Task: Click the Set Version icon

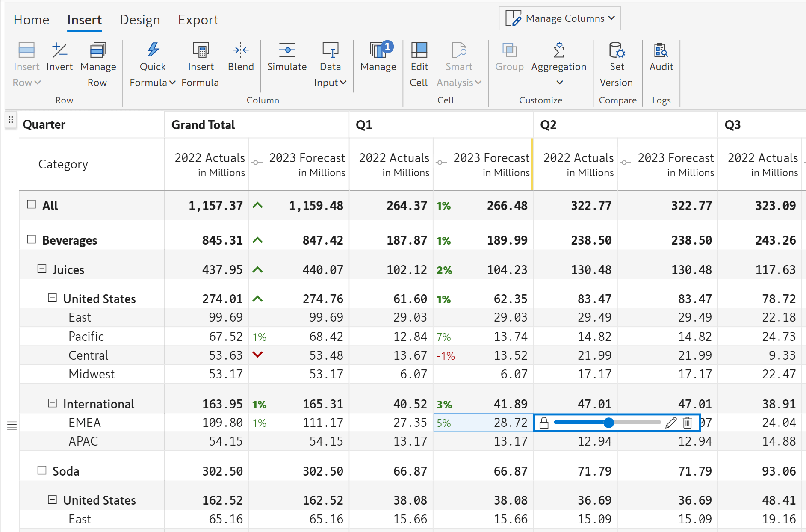Action: click(617, 50)
